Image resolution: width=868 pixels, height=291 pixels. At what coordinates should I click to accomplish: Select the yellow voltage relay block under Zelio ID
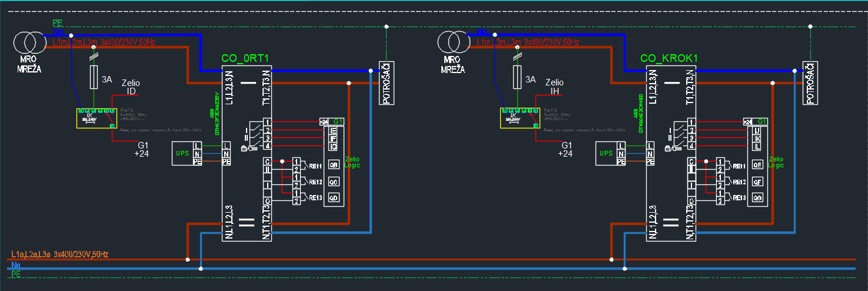coord(95,118)
